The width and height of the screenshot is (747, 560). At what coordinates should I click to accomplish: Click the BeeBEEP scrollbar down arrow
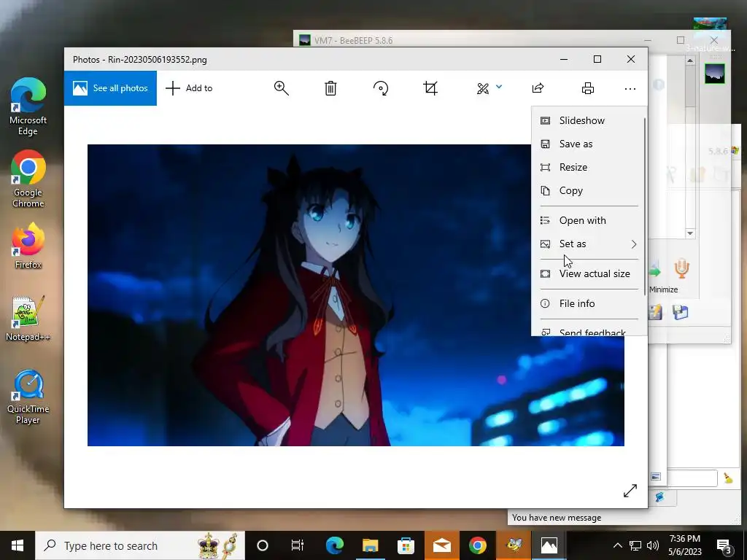pyautogui.click(x=690, y=233)
